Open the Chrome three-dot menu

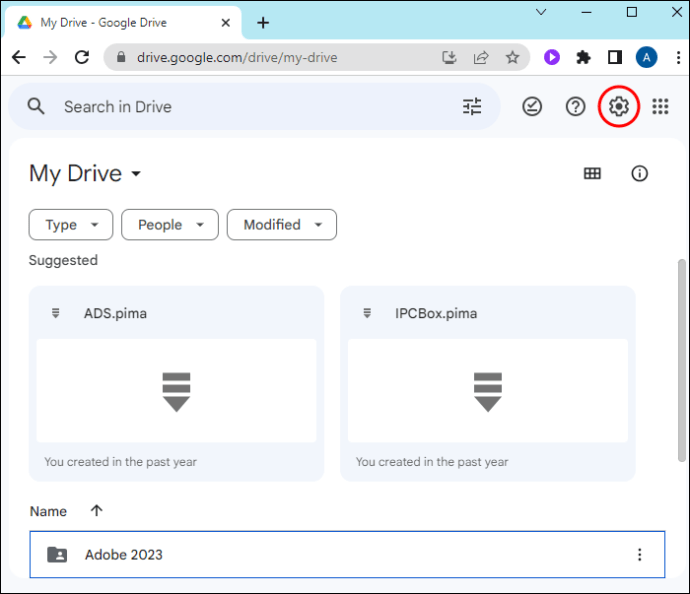coord(678,57)
